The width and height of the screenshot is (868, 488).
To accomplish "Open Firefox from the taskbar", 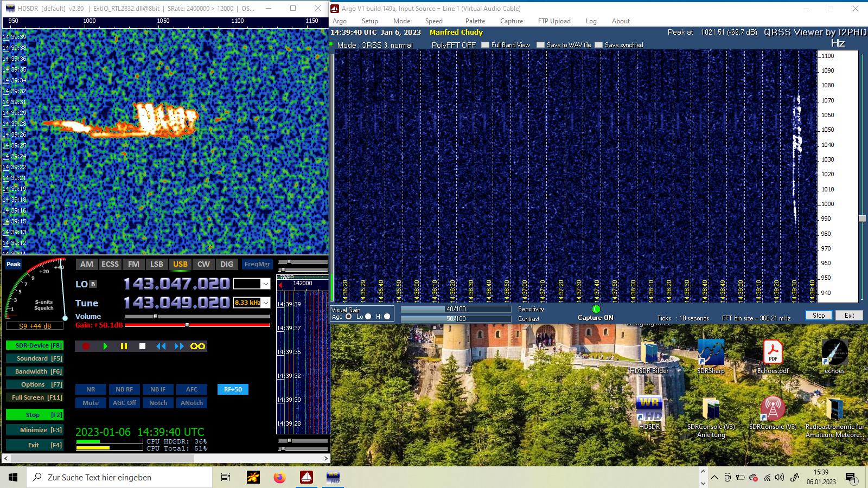I will [x=279, y=477].
